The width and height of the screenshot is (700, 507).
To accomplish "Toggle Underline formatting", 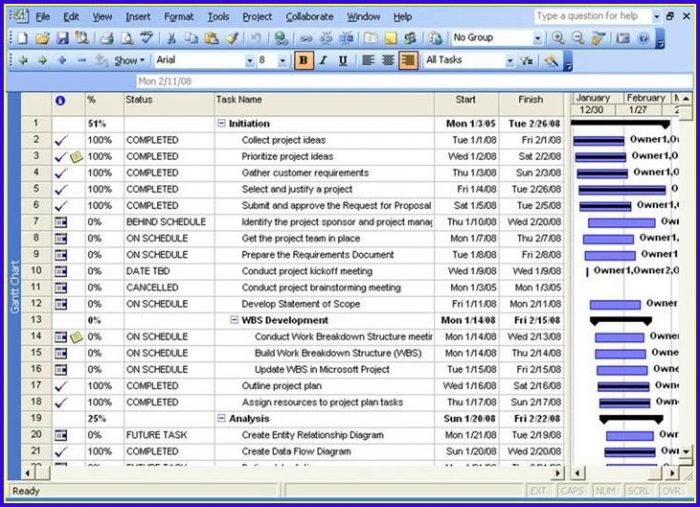I will coord(343,60).
